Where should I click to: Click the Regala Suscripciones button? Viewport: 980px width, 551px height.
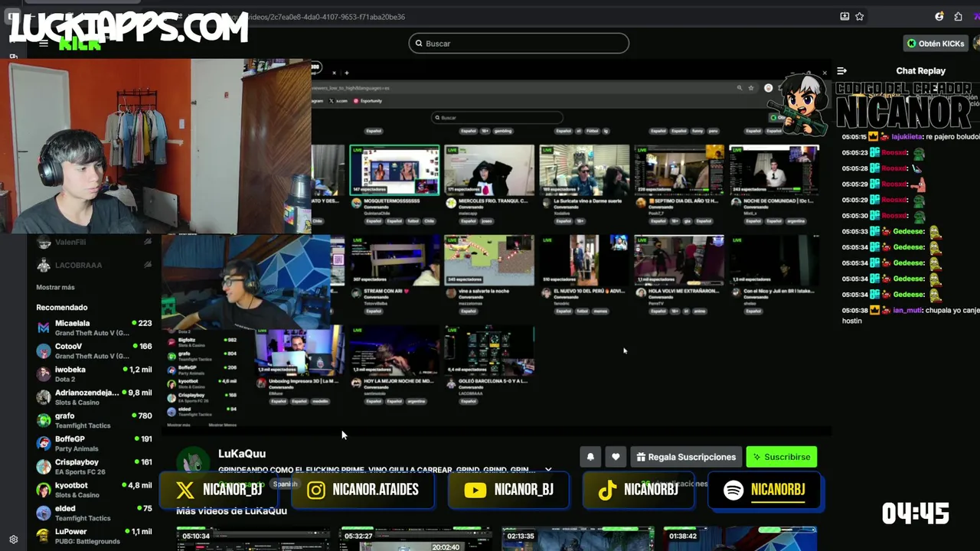pyautogui.click(x=686, y=457)
